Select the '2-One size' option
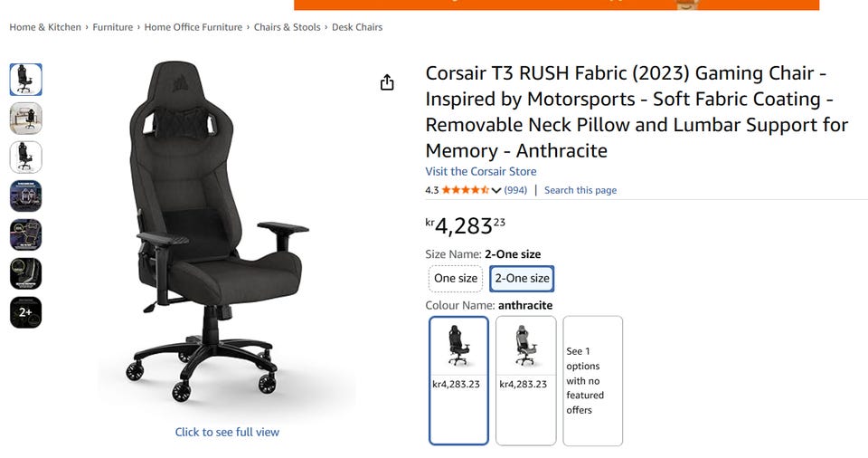 tap(522, 279)
